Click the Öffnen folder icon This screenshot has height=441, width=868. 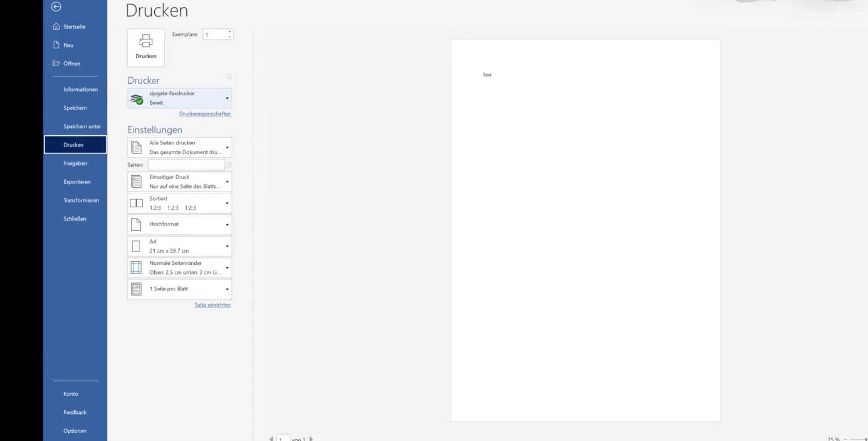[56, 63]
